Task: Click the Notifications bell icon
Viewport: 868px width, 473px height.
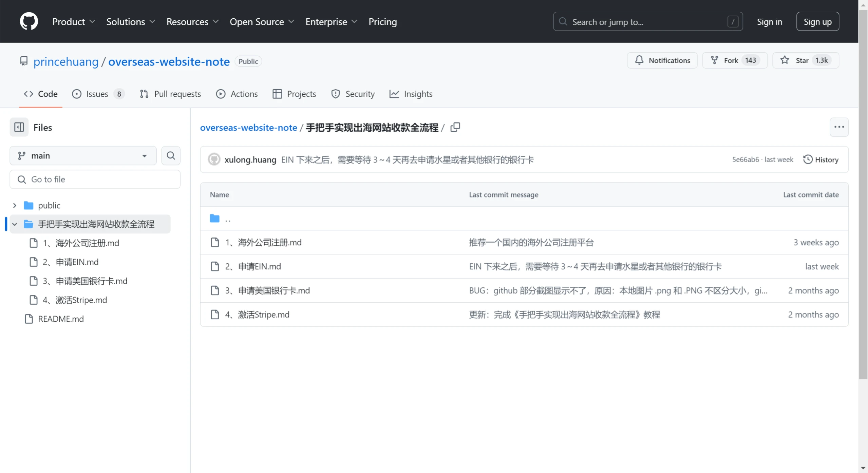Action: click(640, 60)
